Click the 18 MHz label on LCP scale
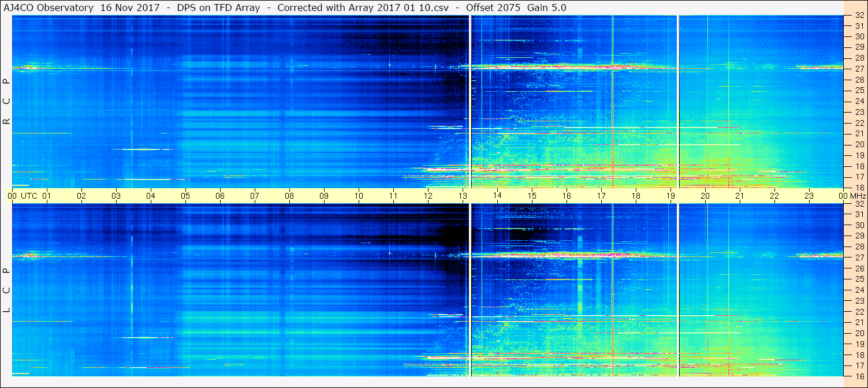Screen dimensions: 868x388 click(859, 355)
